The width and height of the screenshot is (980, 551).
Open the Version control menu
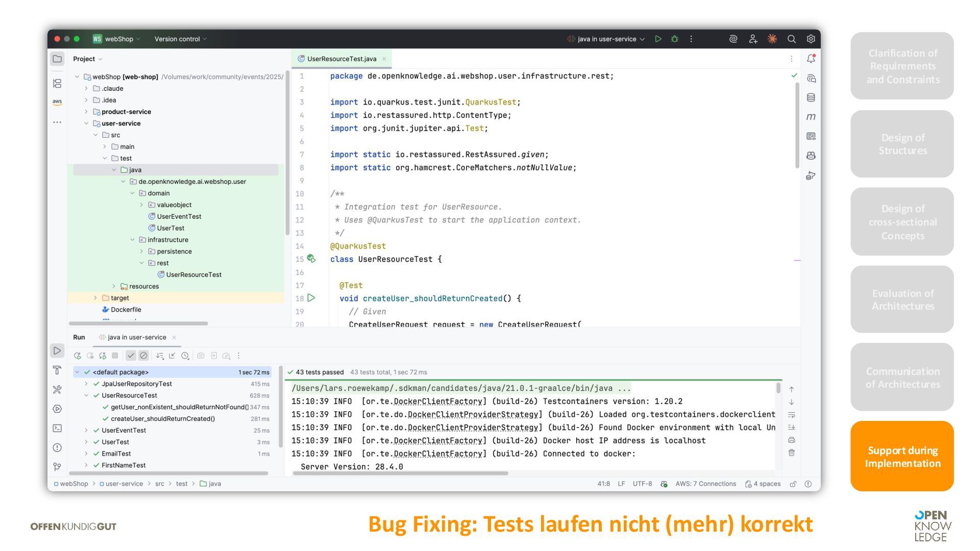tap(180, 39)
